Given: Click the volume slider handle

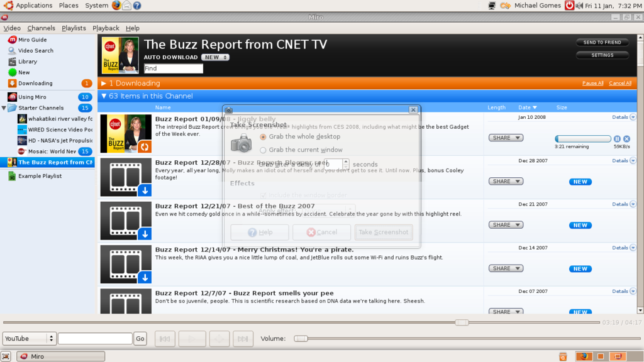Looking at the screenshot, I should tap(301, 339).
